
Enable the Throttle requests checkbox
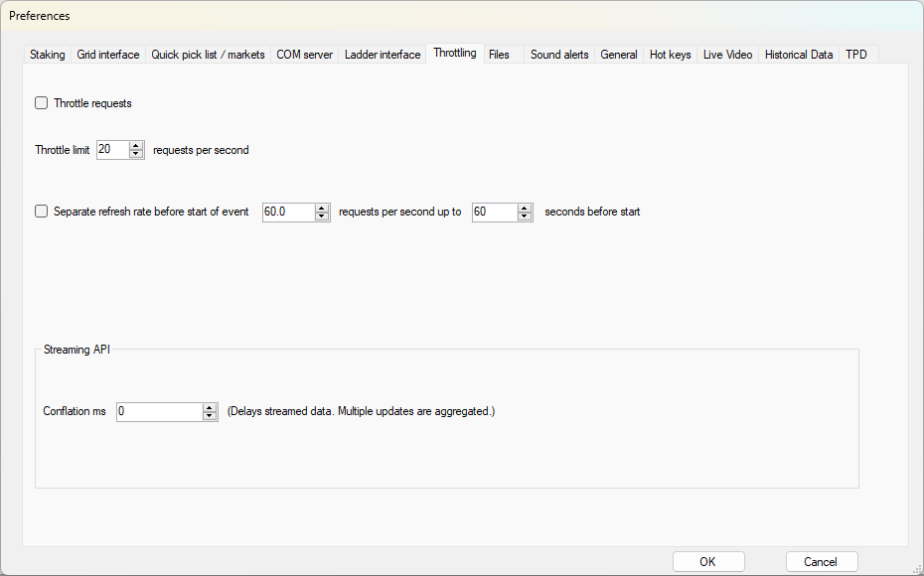[42, 103]
